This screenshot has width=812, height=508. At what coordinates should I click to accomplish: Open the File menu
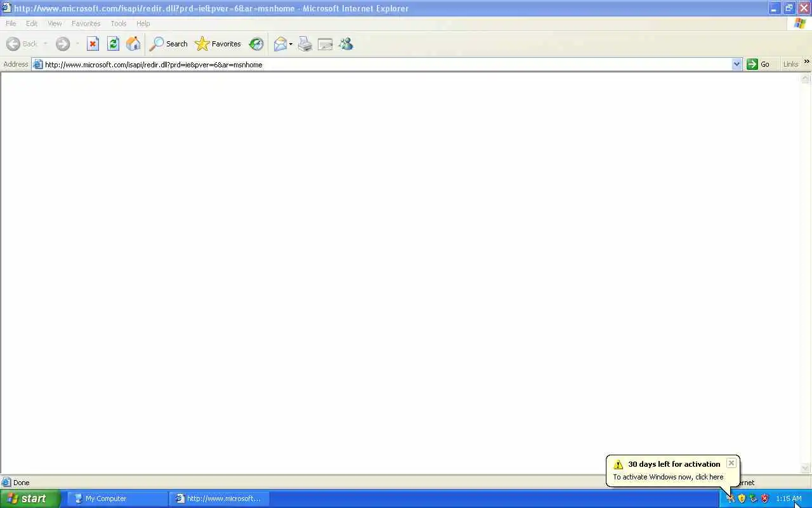point(11,23)
